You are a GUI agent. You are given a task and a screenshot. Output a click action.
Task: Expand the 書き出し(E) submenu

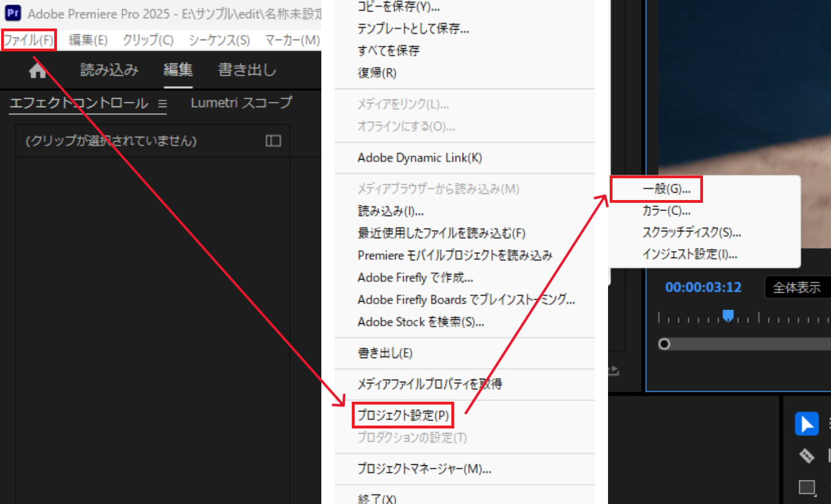coord(384,353)
